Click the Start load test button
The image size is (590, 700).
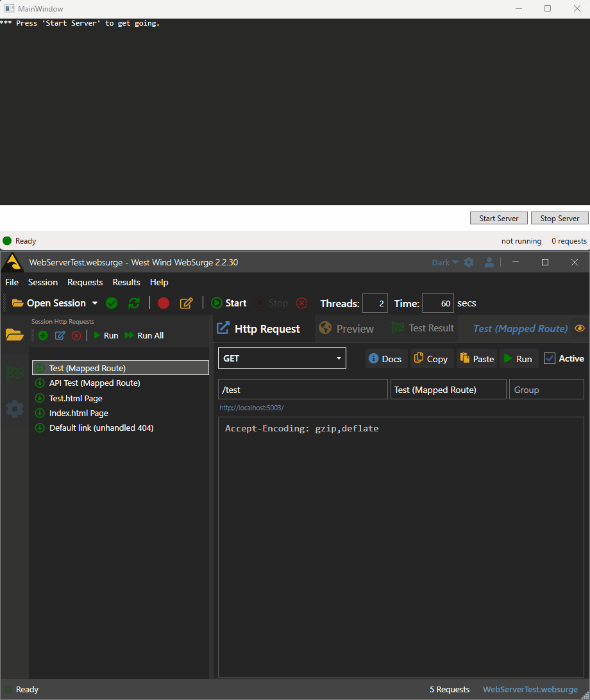[229, 303]
